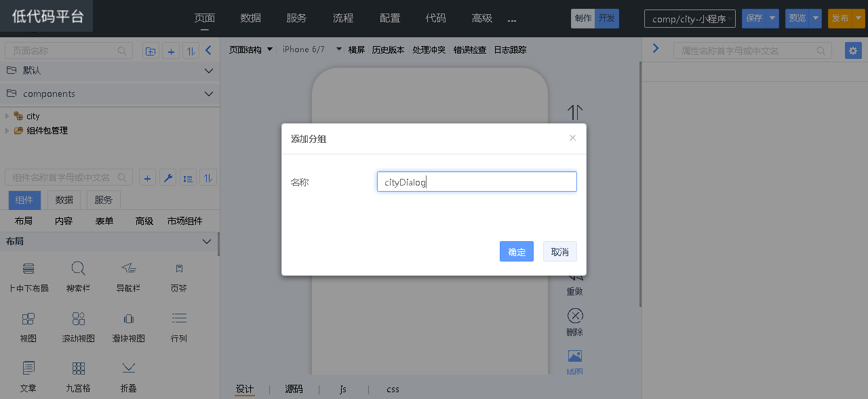Screen dimensions: 868x399
Task: Click the 取消 button in dialog
Action: (x=559, y=251)
